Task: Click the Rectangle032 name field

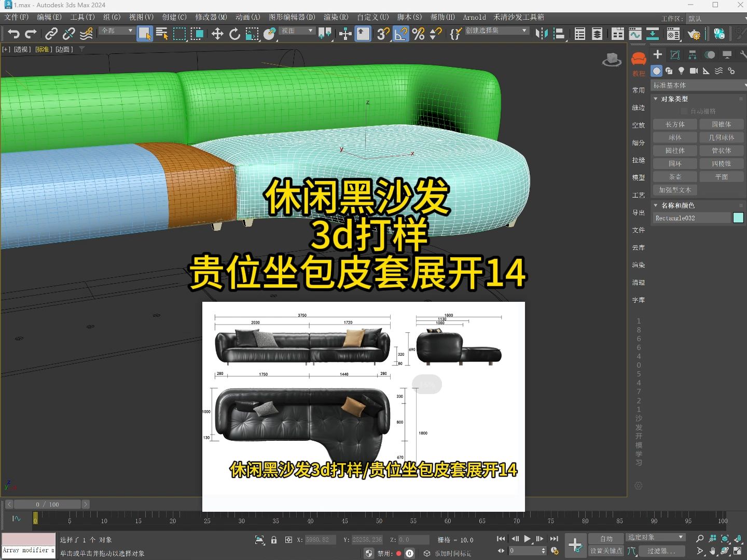Action: 691,218
